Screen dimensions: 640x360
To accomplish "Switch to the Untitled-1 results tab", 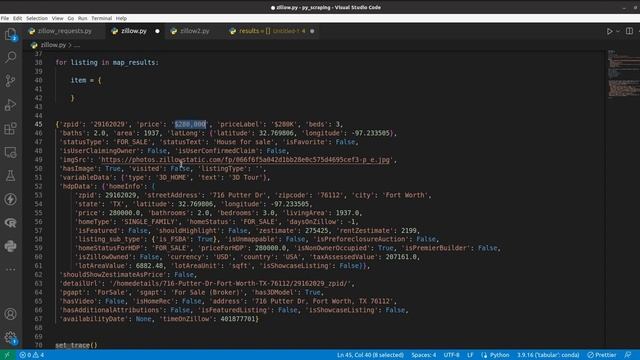I will tap(271, 31).
